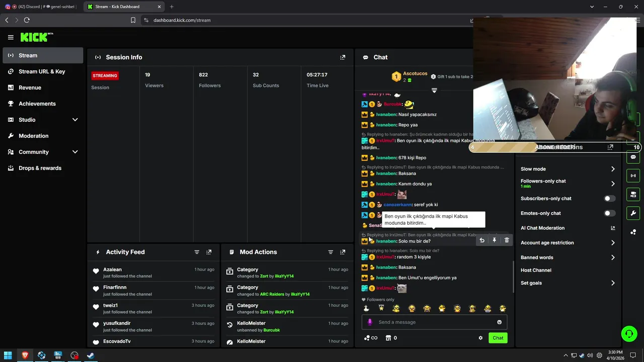Screen dimensions: 644x362
Task: Pop out the Session Info panel
Action: [343, 57]
